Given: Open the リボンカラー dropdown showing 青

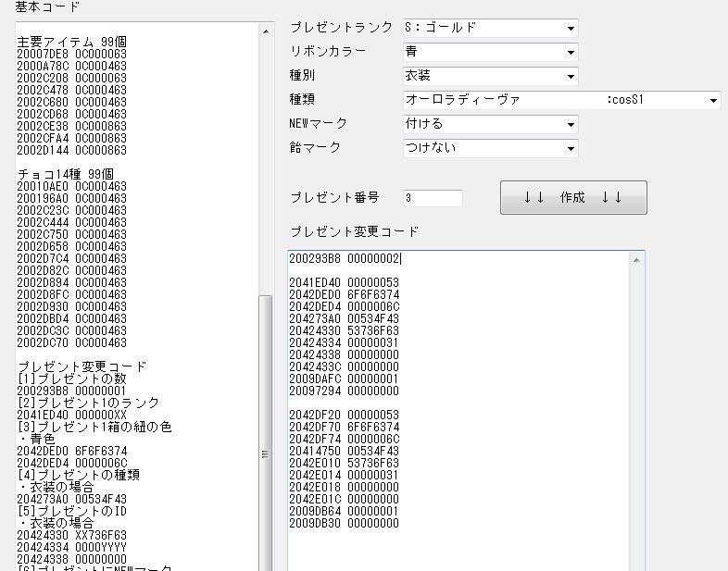Looking at the screenshot, I should pos(490,52).
